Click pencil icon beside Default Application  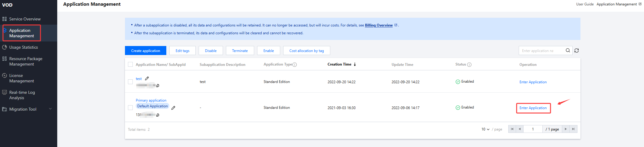tap(173, 108)
